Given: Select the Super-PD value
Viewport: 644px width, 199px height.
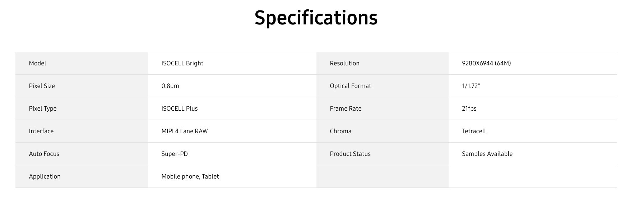Looking at the screenshot, I should [175, 154].
